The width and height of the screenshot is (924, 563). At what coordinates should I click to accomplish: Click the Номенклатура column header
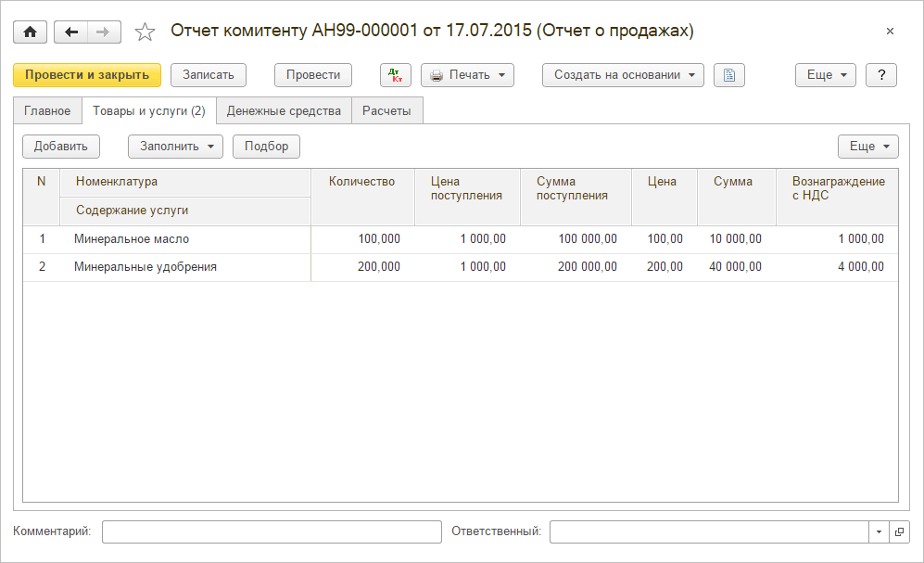point(185,182)
